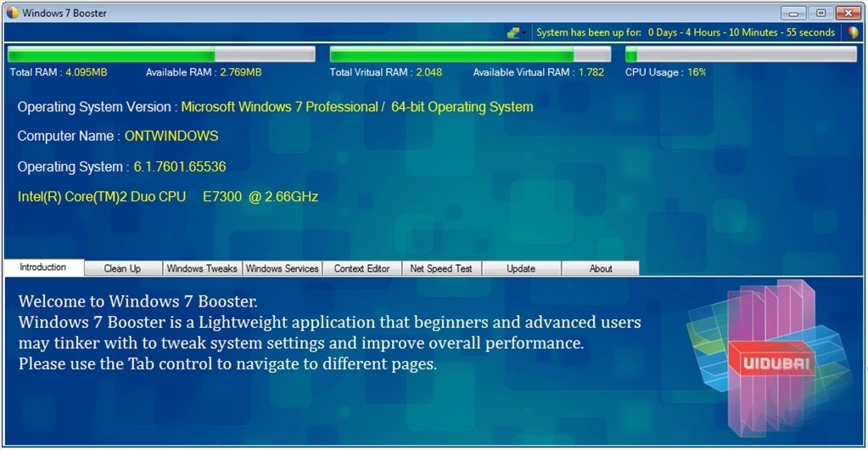
Task: Open the Clean Up tab
Action: point(123,269)
